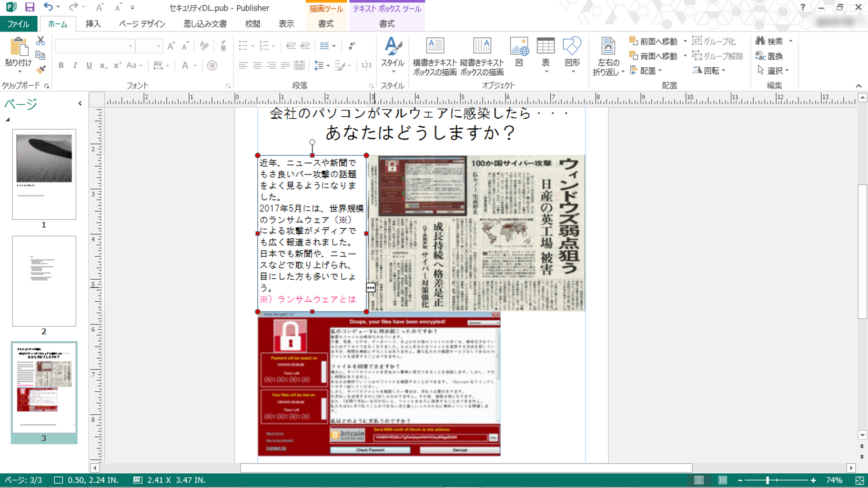Click the Ungroup (グループ解除) button
This screenshot has height=488, width=868.
[718, 56]
